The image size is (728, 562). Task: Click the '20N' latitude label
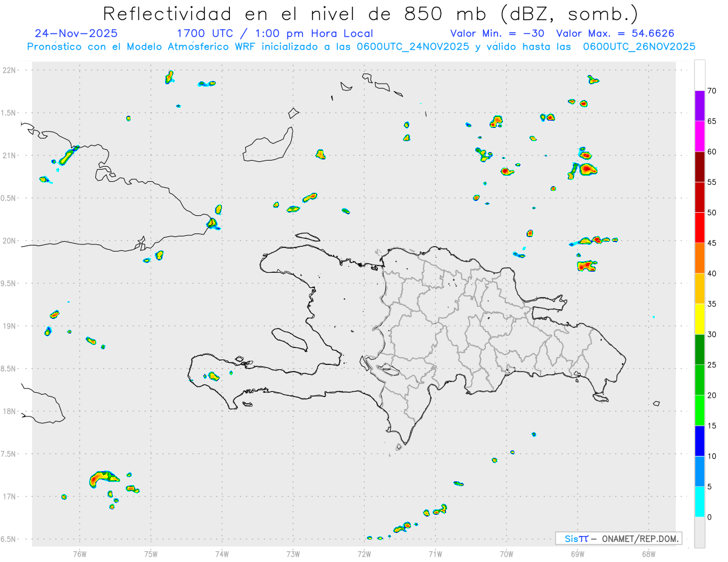[x=9, y=241]
